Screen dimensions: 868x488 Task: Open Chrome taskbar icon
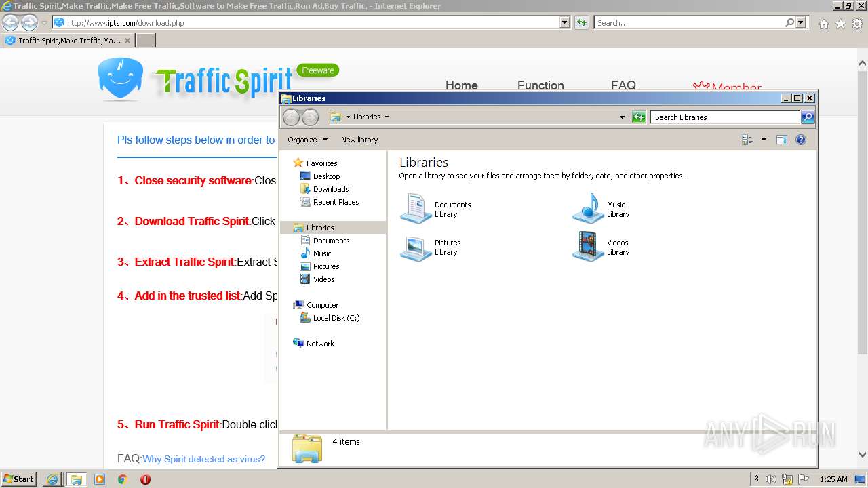122,479
